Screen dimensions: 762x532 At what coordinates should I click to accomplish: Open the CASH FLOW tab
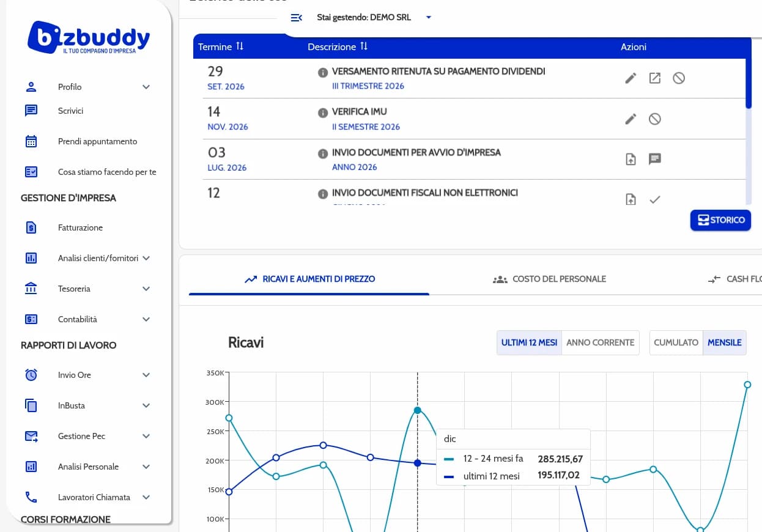734,279
